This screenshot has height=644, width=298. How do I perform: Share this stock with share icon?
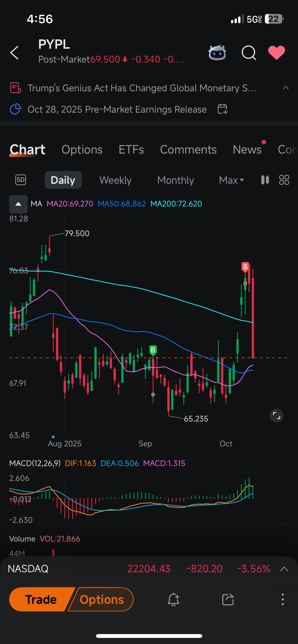click(x=228, y=599)
